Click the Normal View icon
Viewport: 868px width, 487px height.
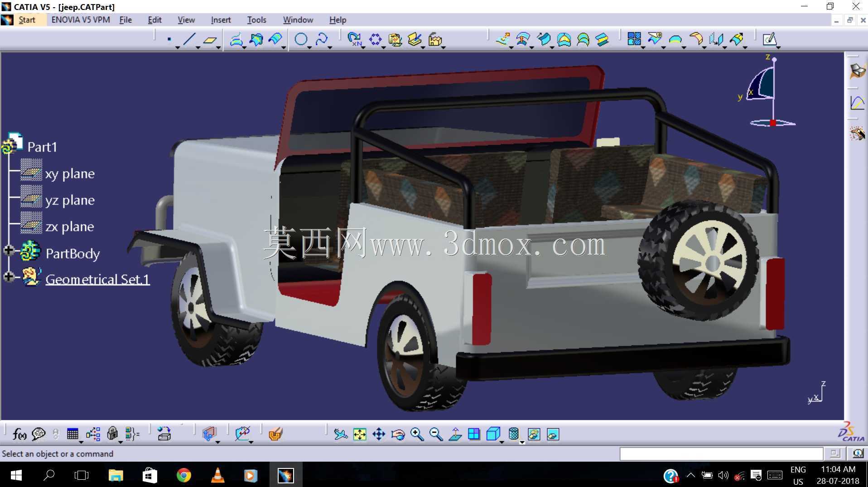[455, 434]
